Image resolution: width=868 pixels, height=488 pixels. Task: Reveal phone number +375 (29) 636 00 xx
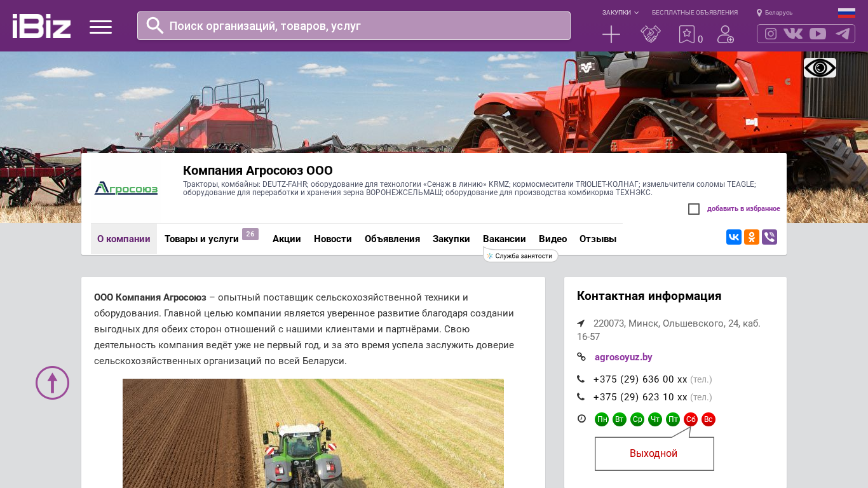[x=641, y=379]
